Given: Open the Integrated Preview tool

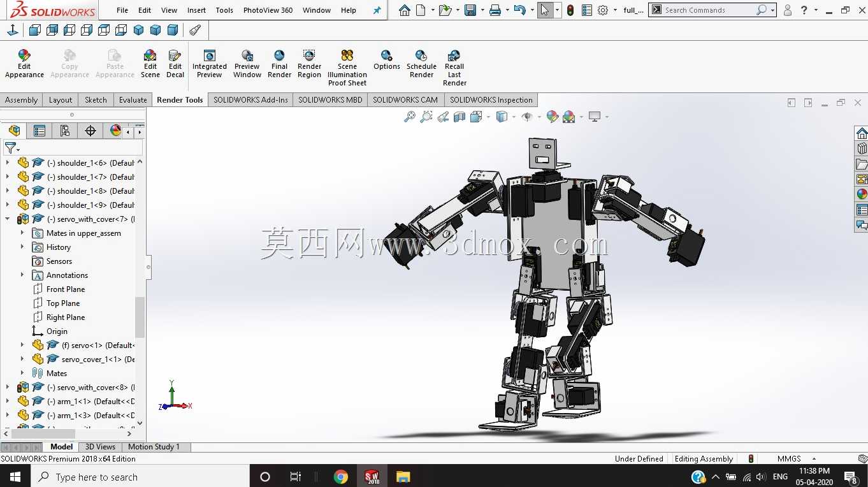Looking at the screenshot, I should click(x=210, y=64).
